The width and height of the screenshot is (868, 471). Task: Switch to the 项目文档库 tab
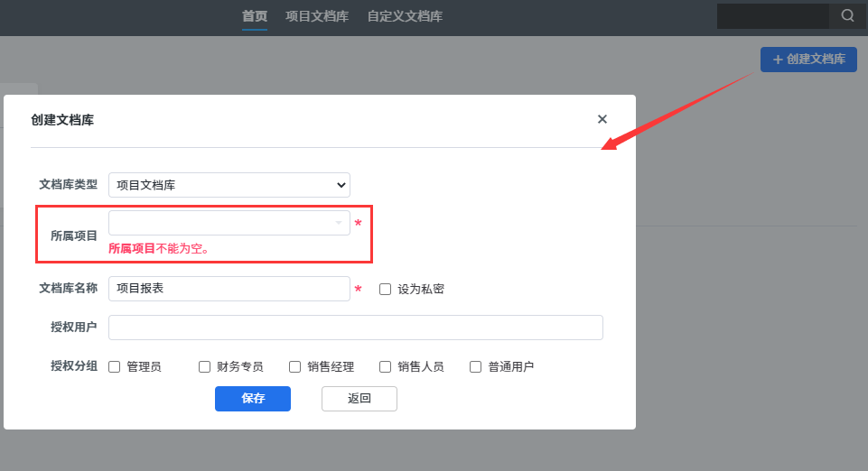[317, 16]
